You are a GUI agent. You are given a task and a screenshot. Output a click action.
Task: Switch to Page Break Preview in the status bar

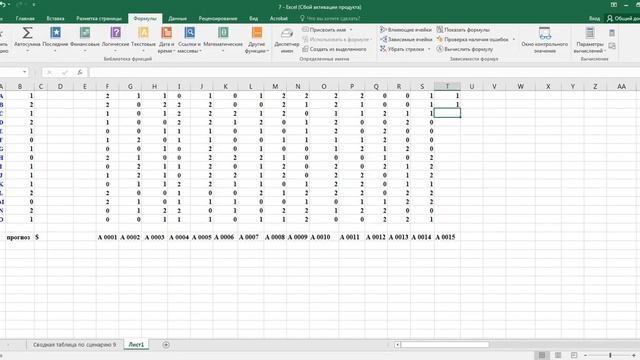pyautogui.click(x=574, y=356)
